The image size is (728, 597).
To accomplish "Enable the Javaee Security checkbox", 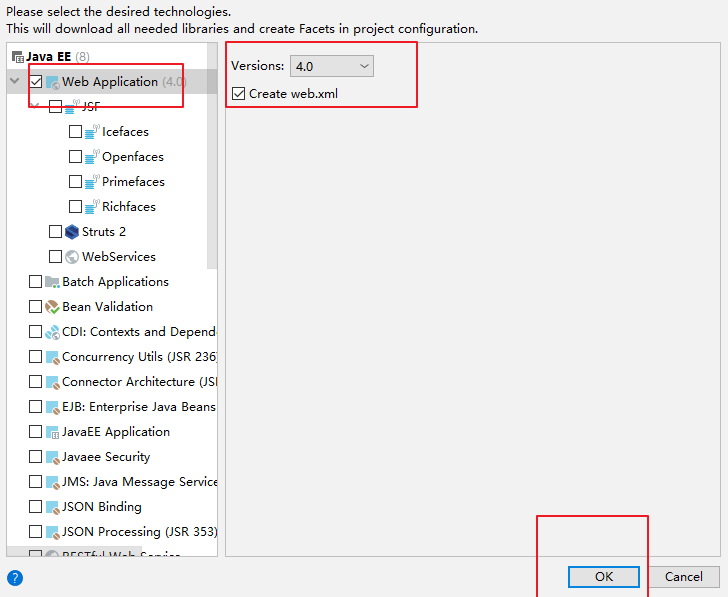I will click(x=35, y=457).
